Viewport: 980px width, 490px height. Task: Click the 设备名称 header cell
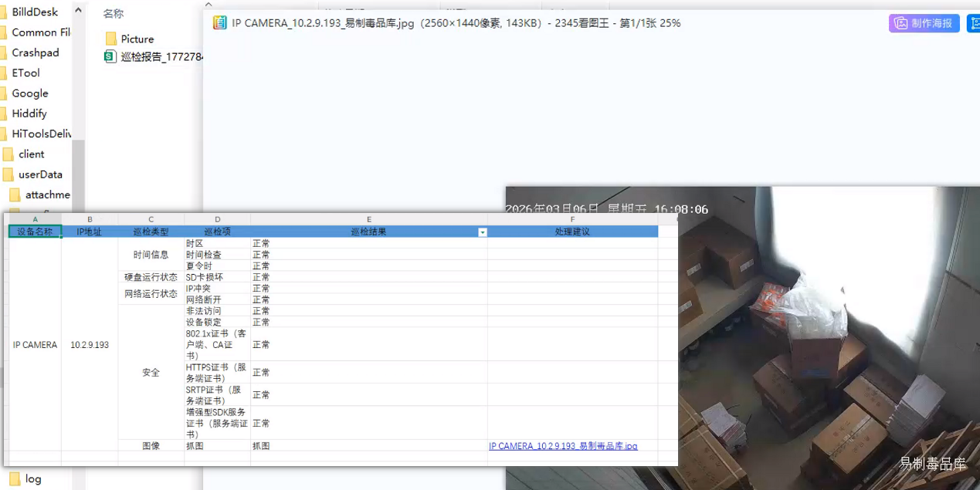pyautogui.click(x=35, y=231)
